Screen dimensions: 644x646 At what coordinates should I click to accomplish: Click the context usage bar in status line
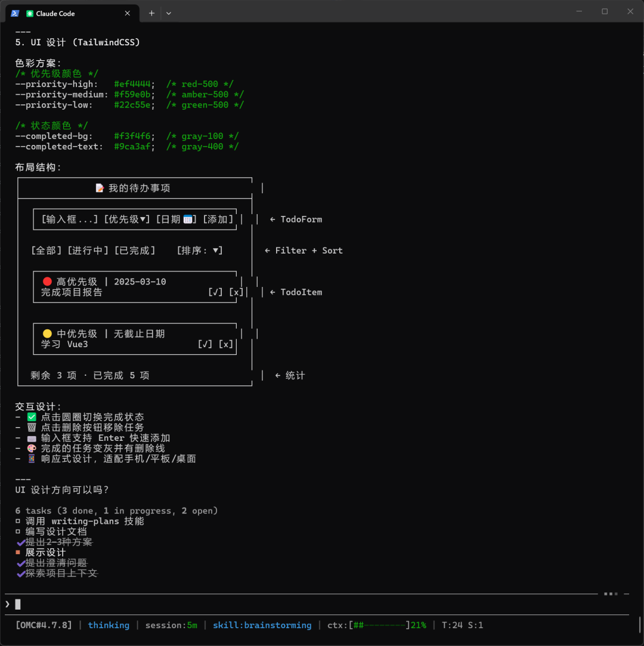[x=380, y=625]
